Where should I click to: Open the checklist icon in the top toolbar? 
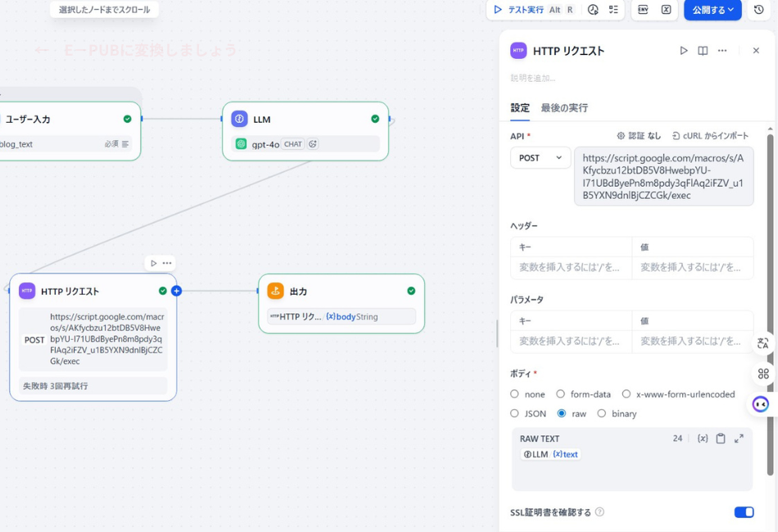pyautogui.click(x=613, y=10)
